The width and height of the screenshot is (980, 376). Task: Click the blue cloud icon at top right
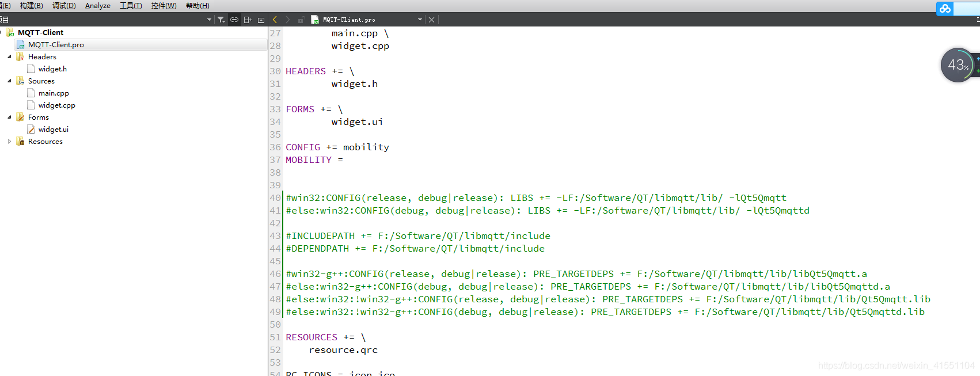click(x=945, y=9)
